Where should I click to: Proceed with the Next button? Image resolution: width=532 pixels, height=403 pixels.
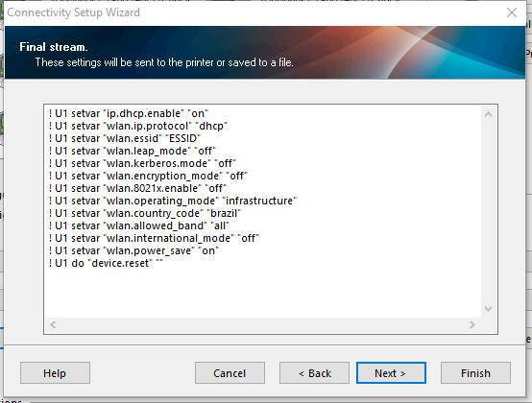(x=391, y=373)
